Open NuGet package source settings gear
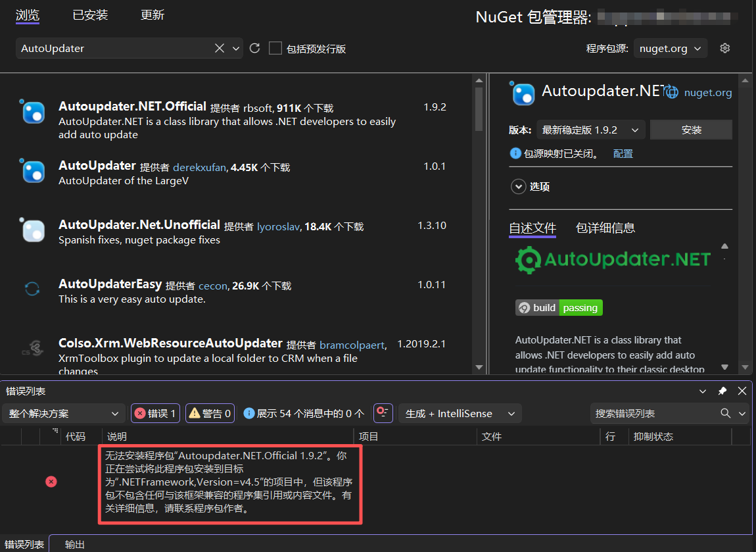This screenshot has width=756, height=552. (x=724, y=48)
